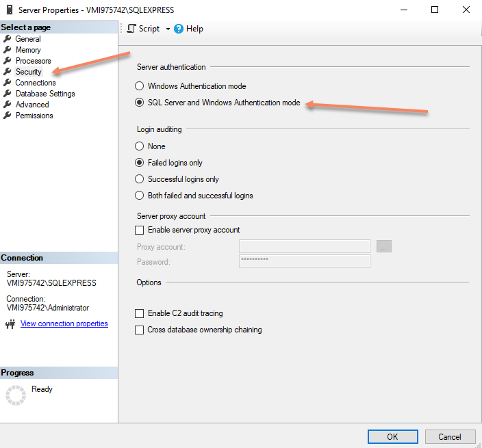
Task: Click the wrench icon beside Security
Action: (8, 72)
